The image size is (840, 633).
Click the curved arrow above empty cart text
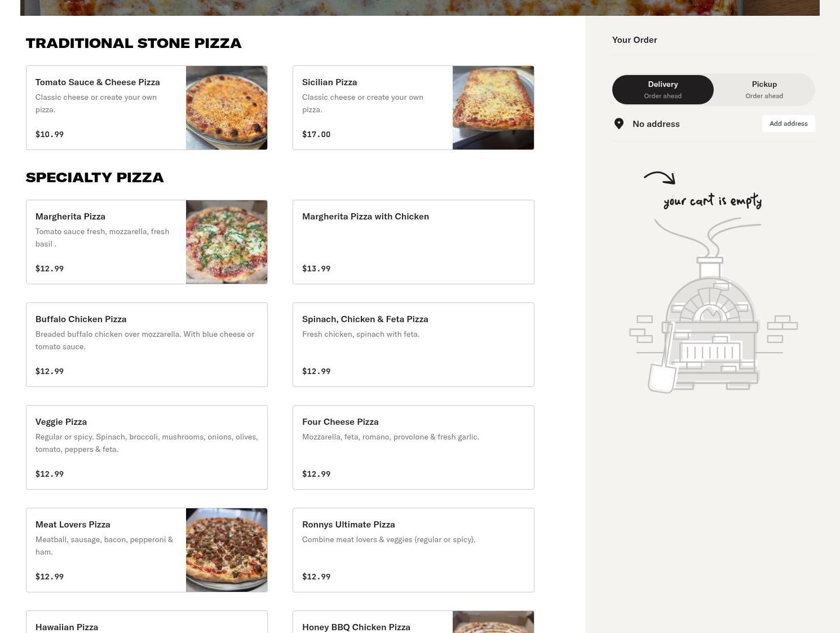(x=660, y=178)
